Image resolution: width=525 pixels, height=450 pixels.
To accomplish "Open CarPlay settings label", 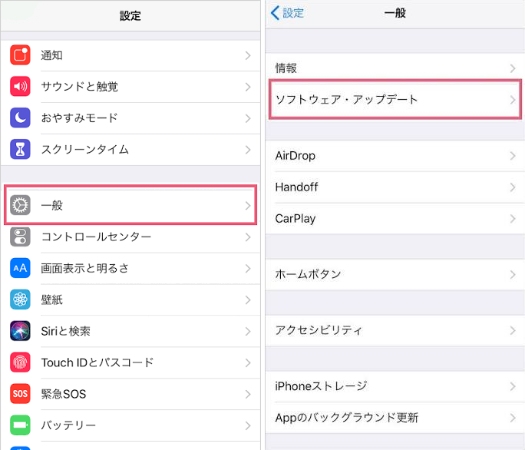I will click(x=295, y=219).
